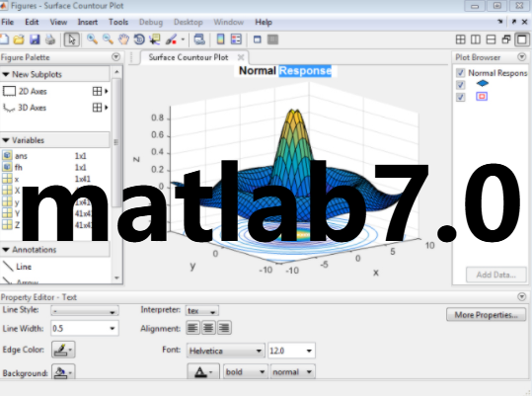Select the Zoom Out magnifier tool
Image resolution: width=532 pixels, height=396 pixels.
pyautogui.click(x=108, y=40)
